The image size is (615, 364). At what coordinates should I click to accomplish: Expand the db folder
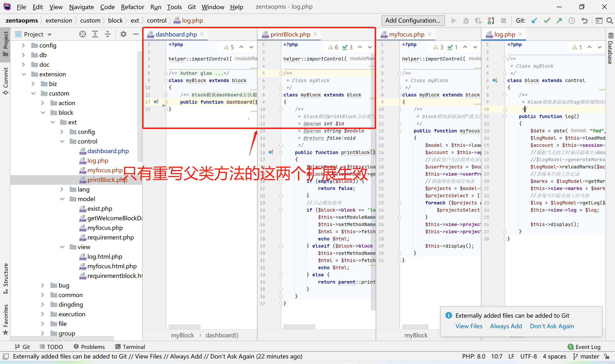tap(23, 55)
